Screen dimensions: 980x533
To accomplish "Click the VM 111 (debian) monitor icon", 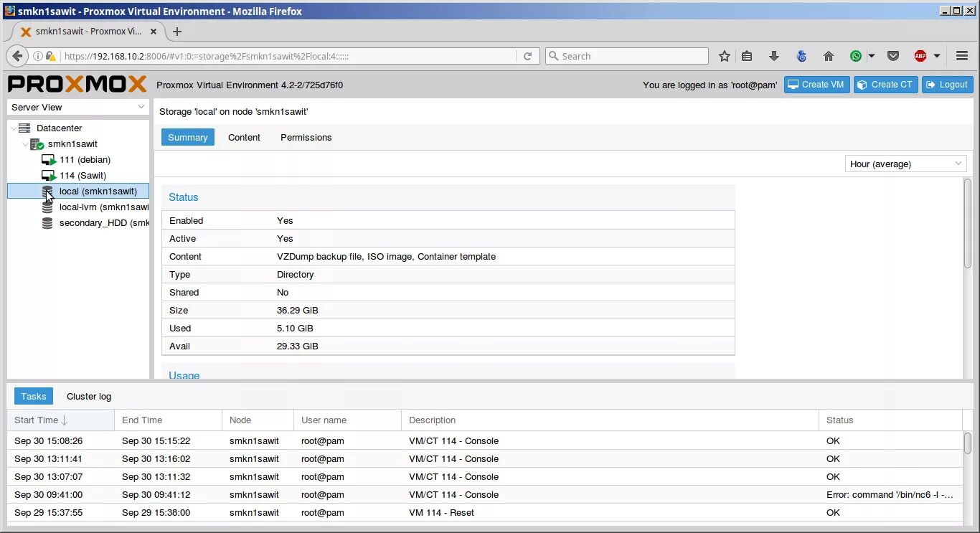I will pyautogui.click(x=49, y=160).
